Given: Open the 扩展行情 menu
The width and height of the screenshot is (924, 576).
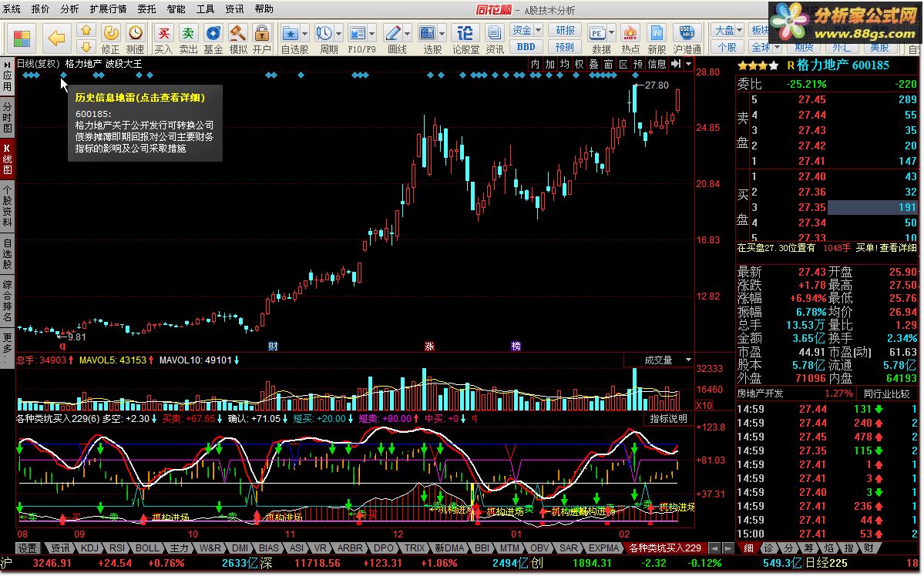Looking at the screenshot, I should (x=108, y=8).
